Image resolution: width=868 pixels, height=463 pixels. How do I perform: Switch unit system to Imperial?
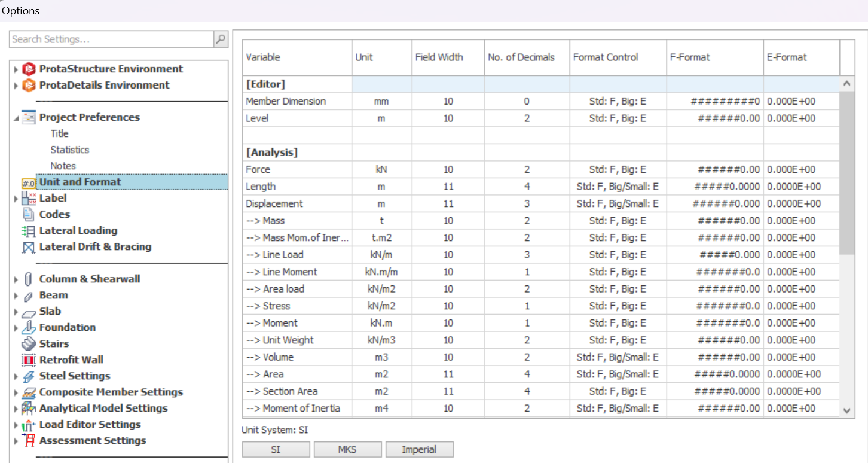(x=419, y=449)
